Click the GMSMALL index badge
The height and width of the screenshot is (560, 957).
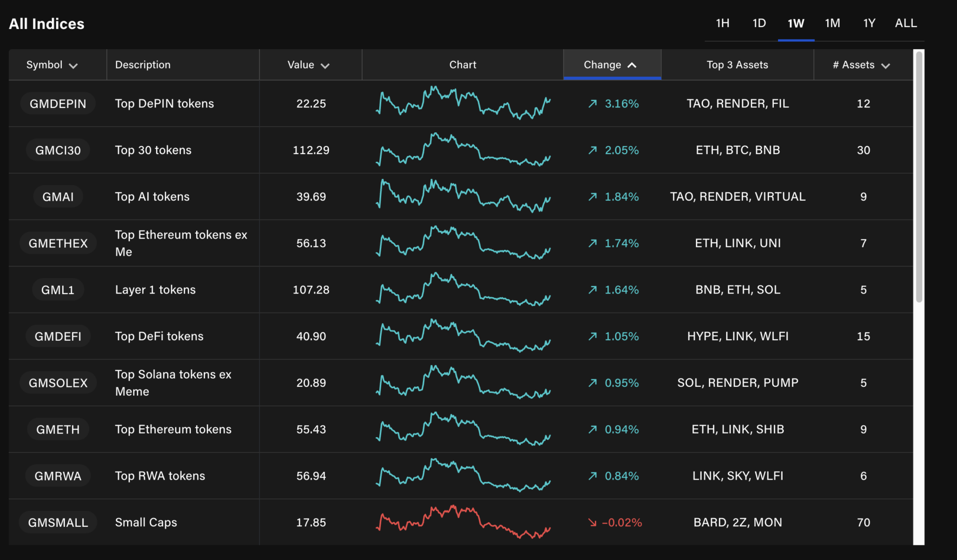point(58,523)
